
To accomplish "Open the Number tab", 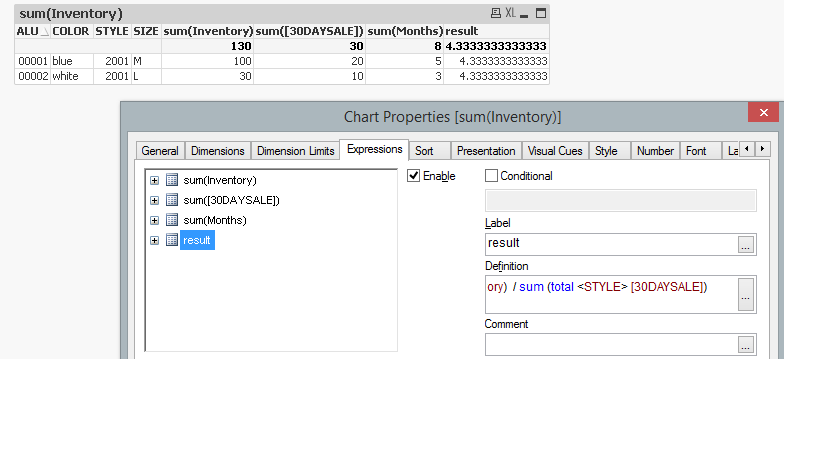I will pos(655,151).
